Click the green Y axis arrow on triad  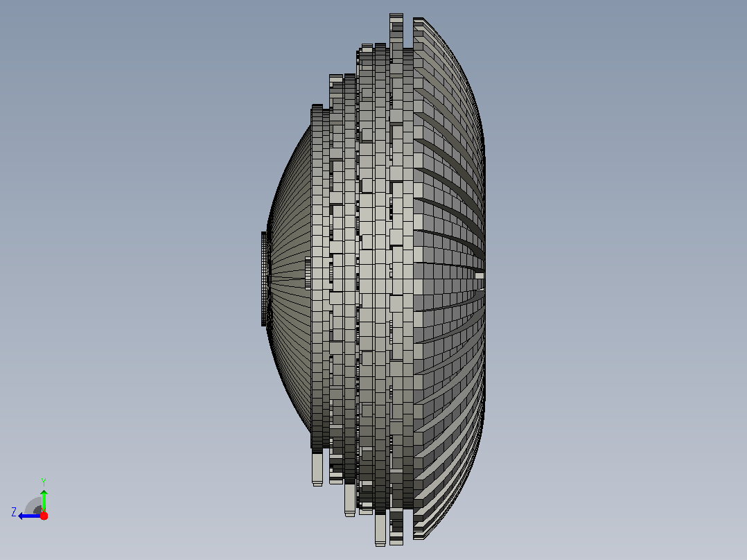click(44, 500)
